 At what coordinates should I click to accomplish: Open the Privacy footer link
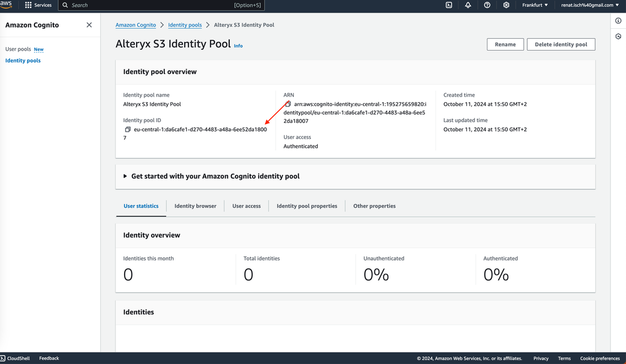541,358
